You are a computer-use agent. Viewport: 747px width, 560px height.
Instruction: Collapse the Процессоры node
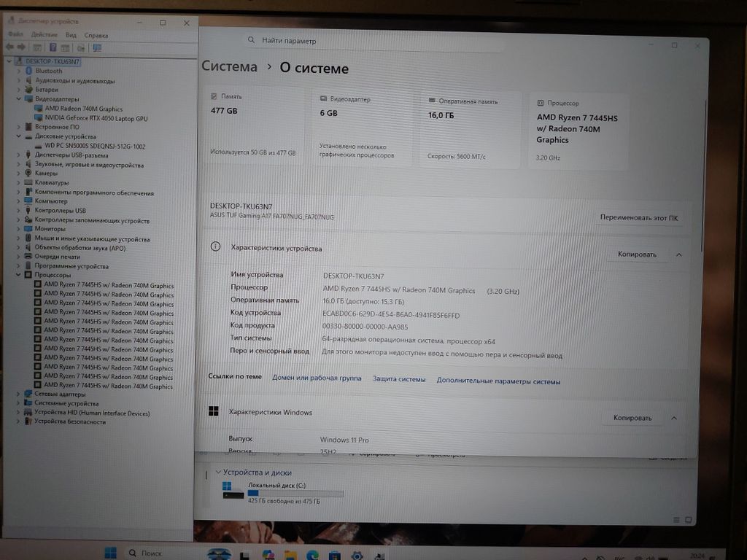tap(18, 275)
